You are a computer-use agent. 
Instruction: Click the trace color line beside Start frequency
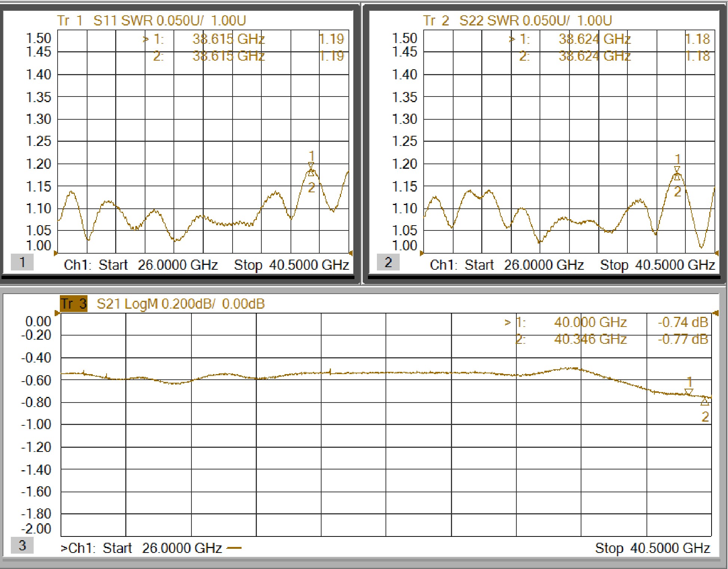(234, 548)
